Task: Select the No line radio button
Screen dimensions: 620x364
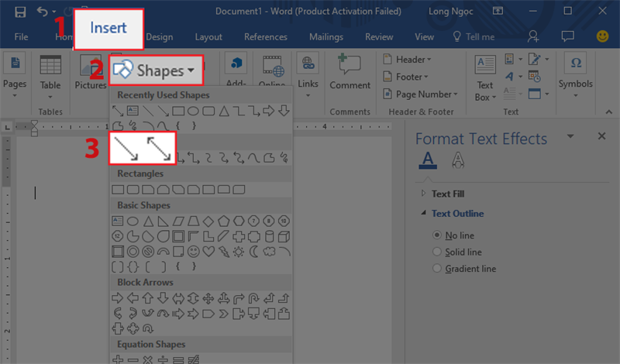Action: point(438,235)
